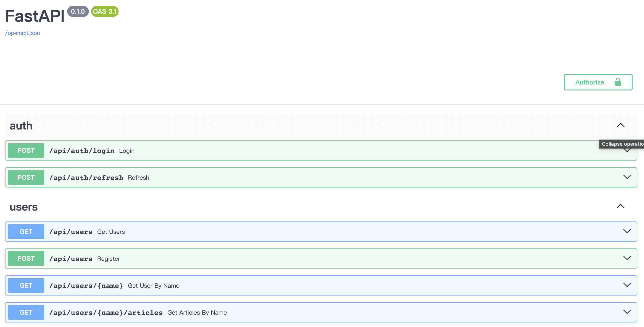Click the users tag heading

[24, 207]
